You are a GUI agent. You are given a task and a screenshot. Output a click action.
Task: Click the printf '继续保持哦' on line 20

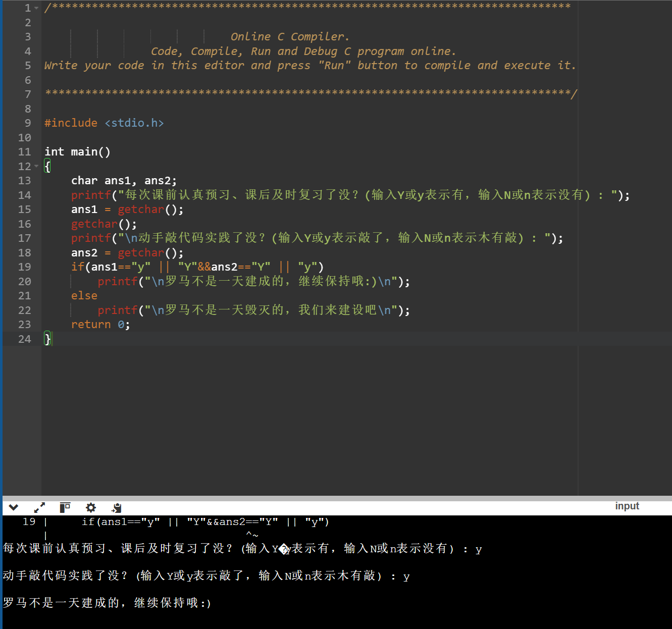(x=253, y=282)
